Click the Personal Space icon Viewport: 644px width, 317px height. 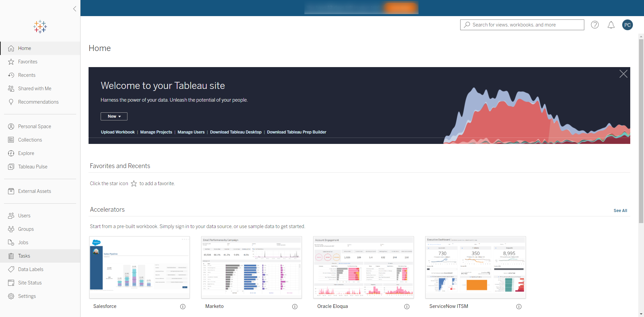pos(11,126)
